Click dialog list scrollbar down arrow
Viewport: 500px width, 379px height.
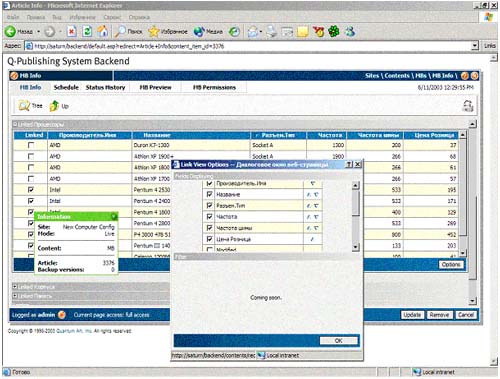point(356,247)
